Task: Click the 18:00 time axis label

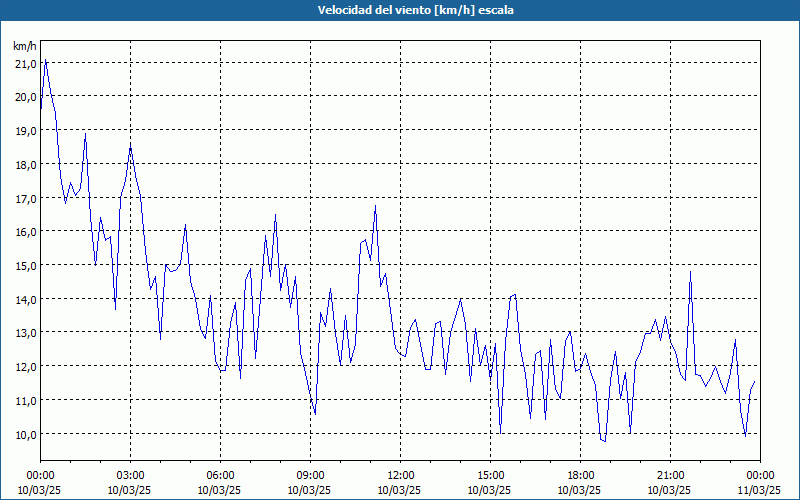Action: click(x=581, y=476)
